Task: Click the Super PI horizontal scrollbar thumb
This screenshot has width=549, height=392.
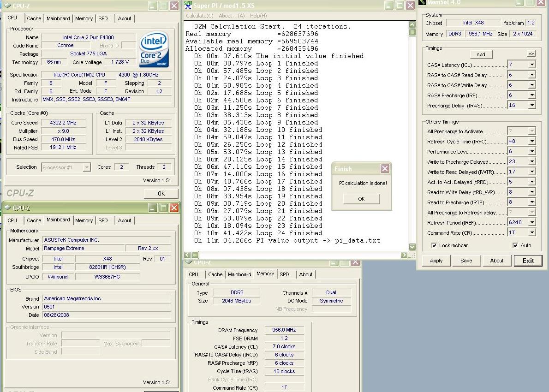Action: [x=195, y=255]
